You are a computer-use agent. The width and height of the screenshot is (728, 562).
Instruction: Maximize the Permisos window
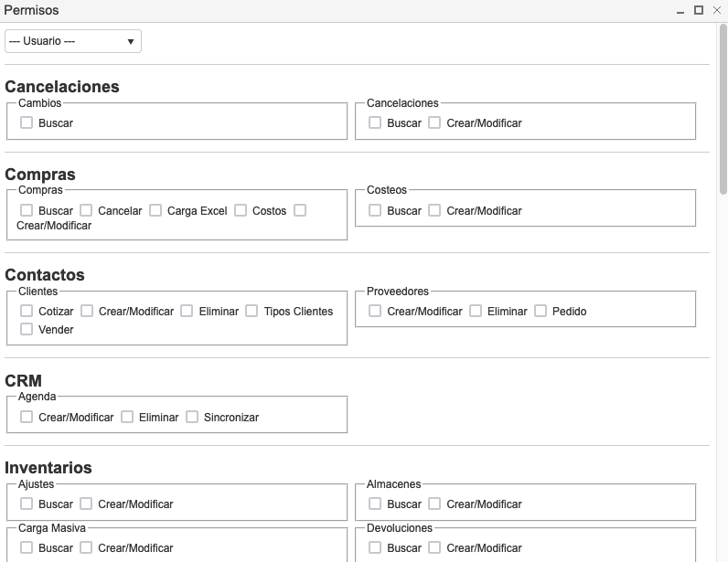point(699,10)
